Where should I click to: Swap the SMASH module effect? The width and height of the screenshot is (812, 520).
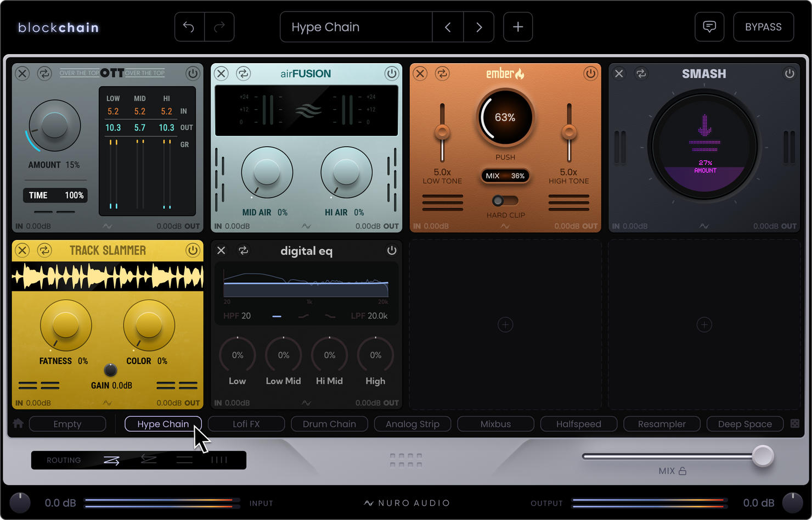(641, 73)
